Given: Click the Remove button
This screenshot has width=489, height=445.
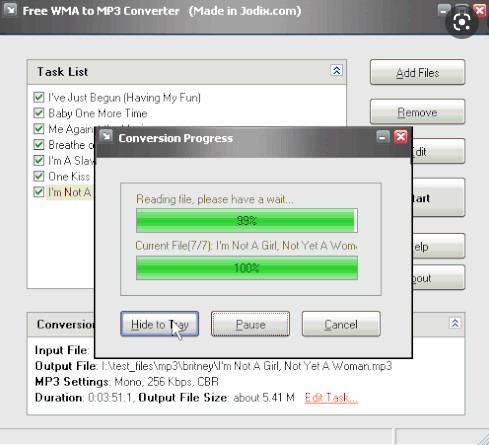Looking at the screenshot, I should click(417, 112).
